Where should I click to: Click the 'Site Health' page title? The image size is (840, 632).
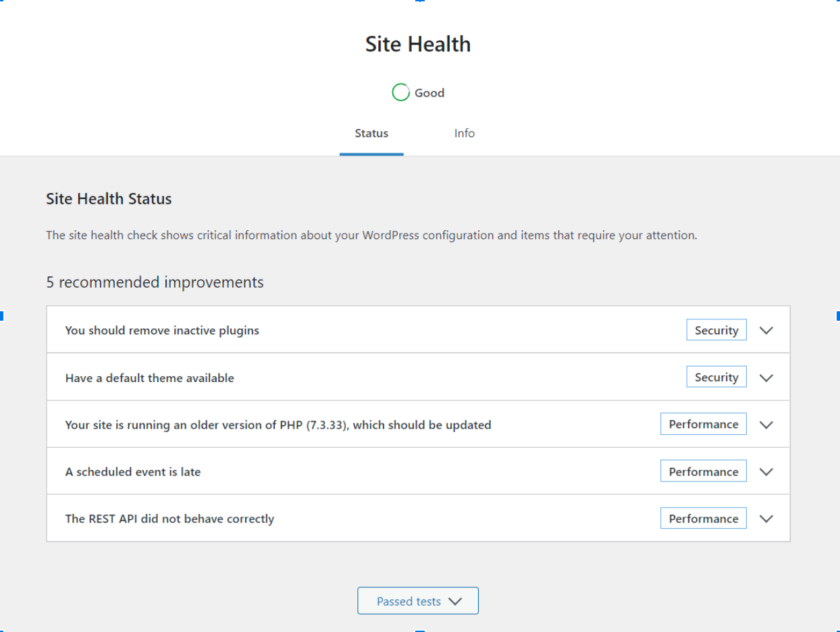[418, 45]
